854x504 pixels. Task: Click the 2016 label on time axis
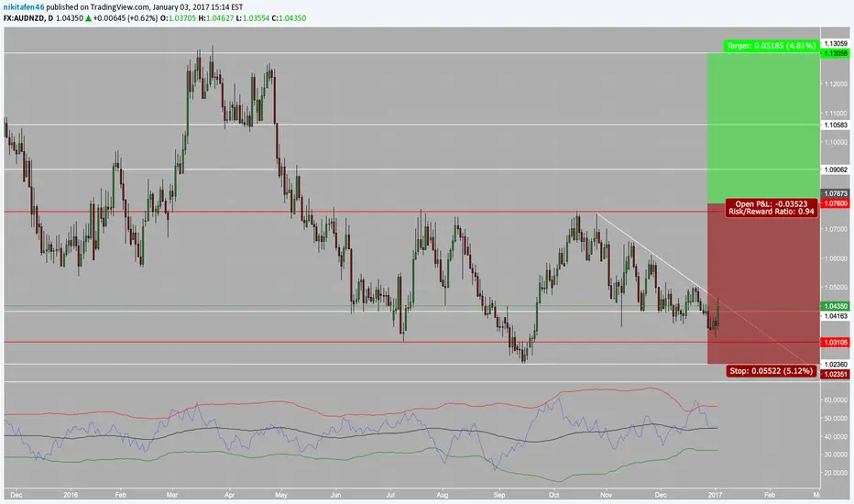(x=71, y=495)
